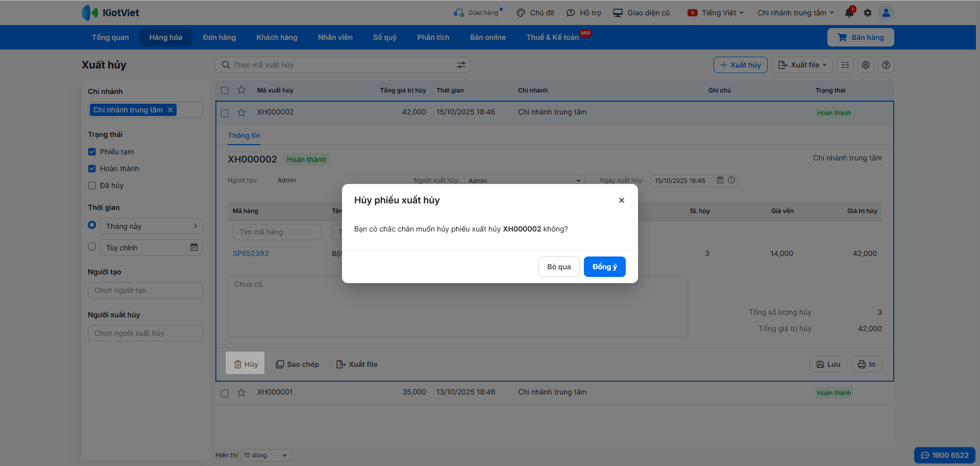The width and height of the screenshot is (980, 466).
Task: Open the Nhân viên menu
Action: click(335, 37)
